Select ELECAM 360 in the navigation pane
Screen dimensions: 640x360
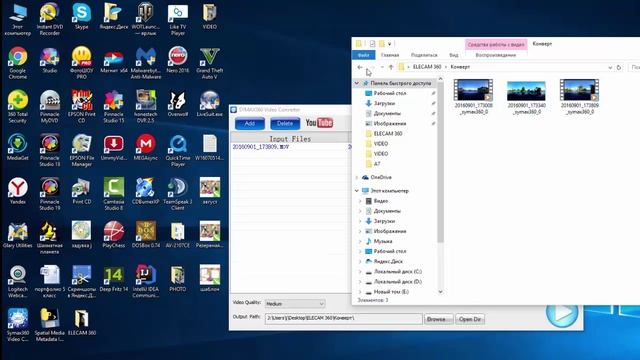coord(388,133)
